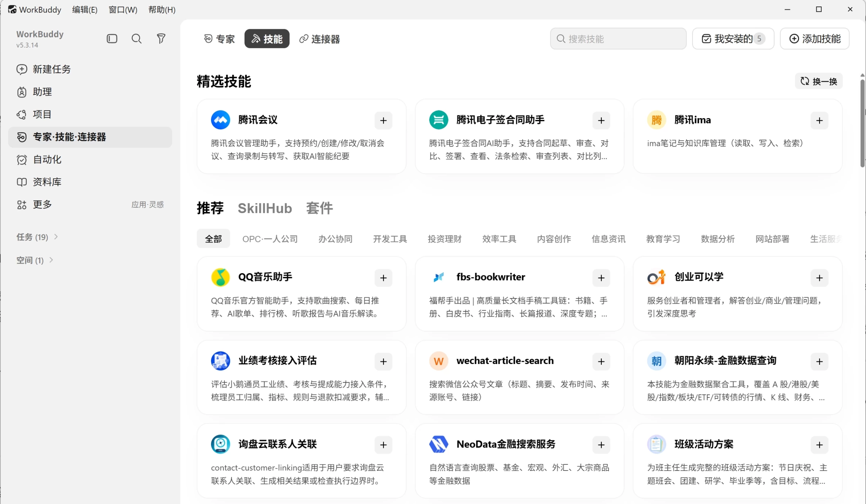Screen dimensions: 866x504
Task: Open the 帮助(H) menu
Action: click(162, 10)
